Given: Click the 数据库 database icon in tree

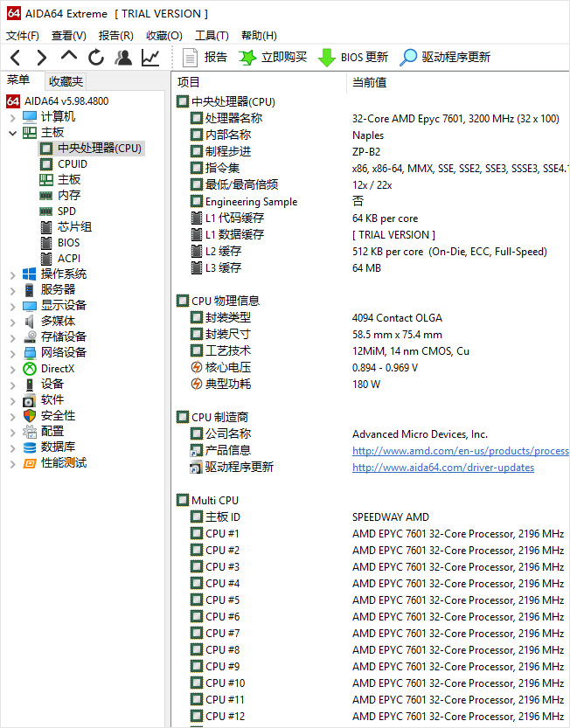Looking at the screenshot, I should click(x=29, y=447).
